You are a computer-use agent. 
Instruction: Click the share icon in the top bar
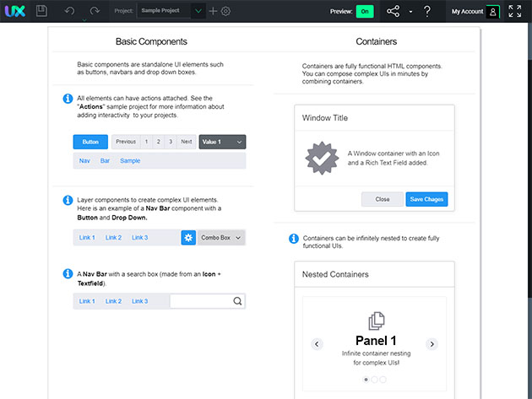pyautogui.click(x=393, y=12)
